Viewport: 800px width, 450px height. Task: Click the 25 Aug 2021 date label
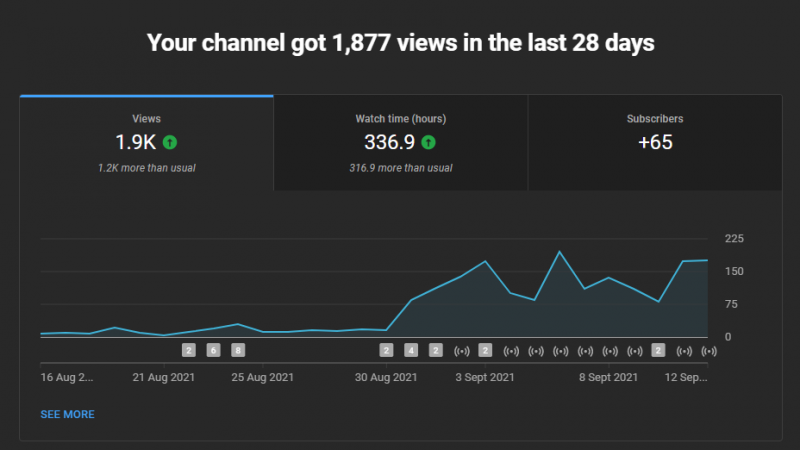[x=262, y=377]
